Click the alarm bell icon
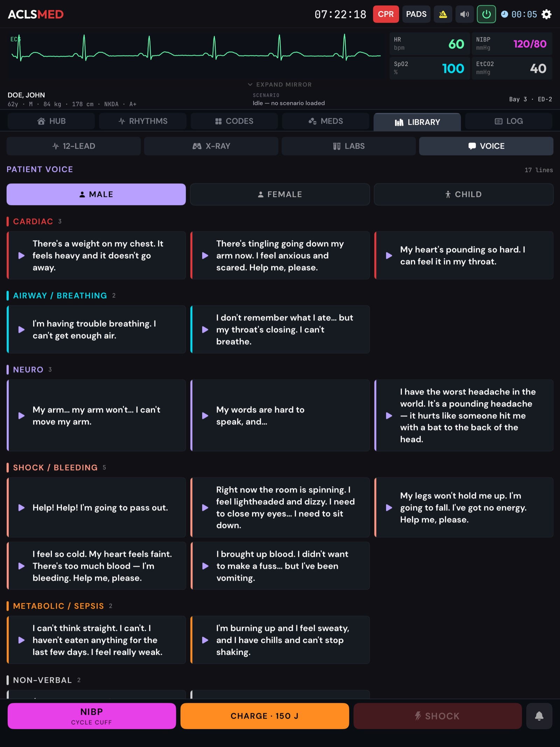This screenshot has height=747, width=560. 539,716
